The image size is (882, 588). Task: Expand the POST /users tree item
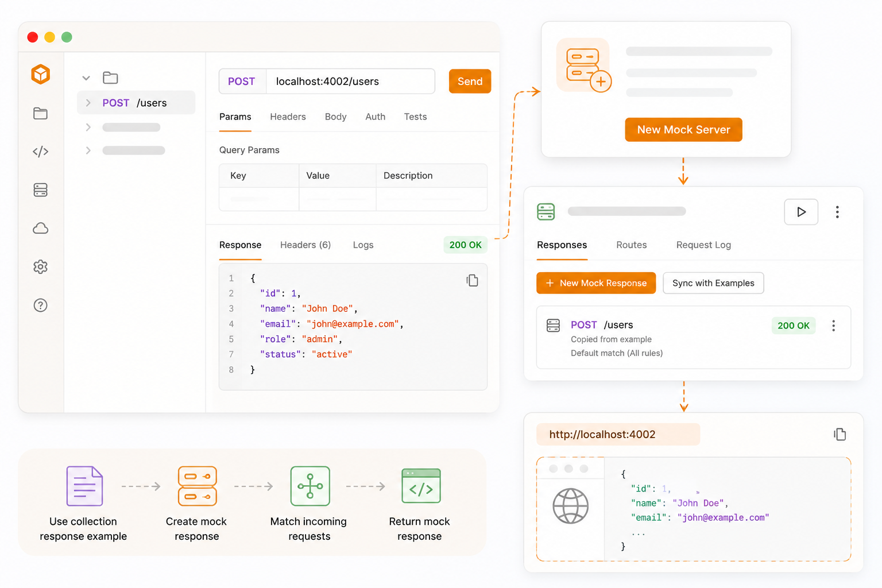88,103
